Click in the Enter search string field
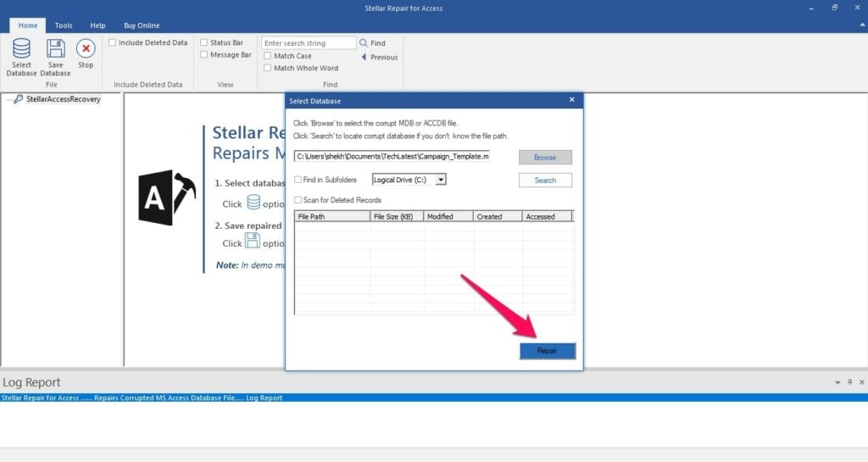 [309, 43]
